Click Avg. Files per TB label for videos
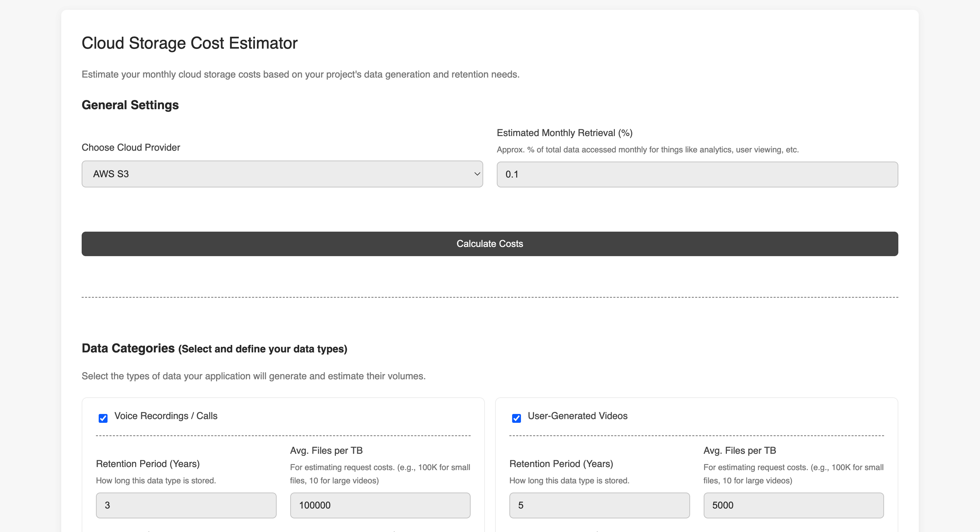 [x=739, y=451]
